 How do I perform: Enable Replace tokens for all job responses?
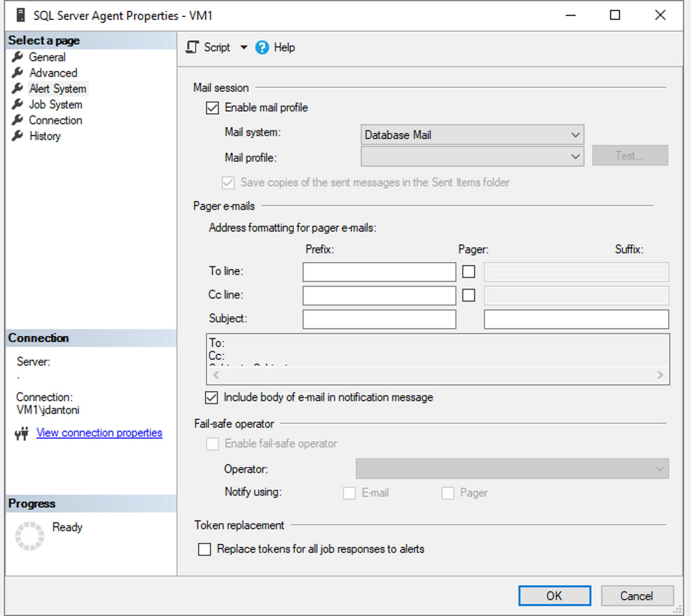[x=204, y=549]
